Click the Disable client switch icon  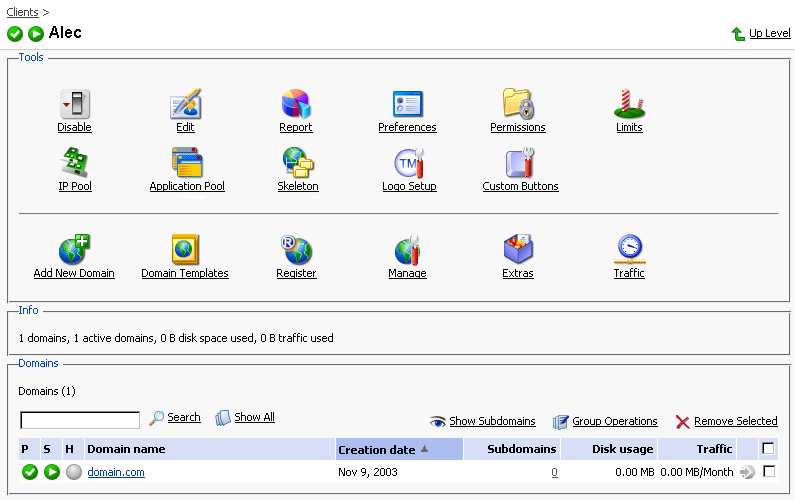point(74,104)
